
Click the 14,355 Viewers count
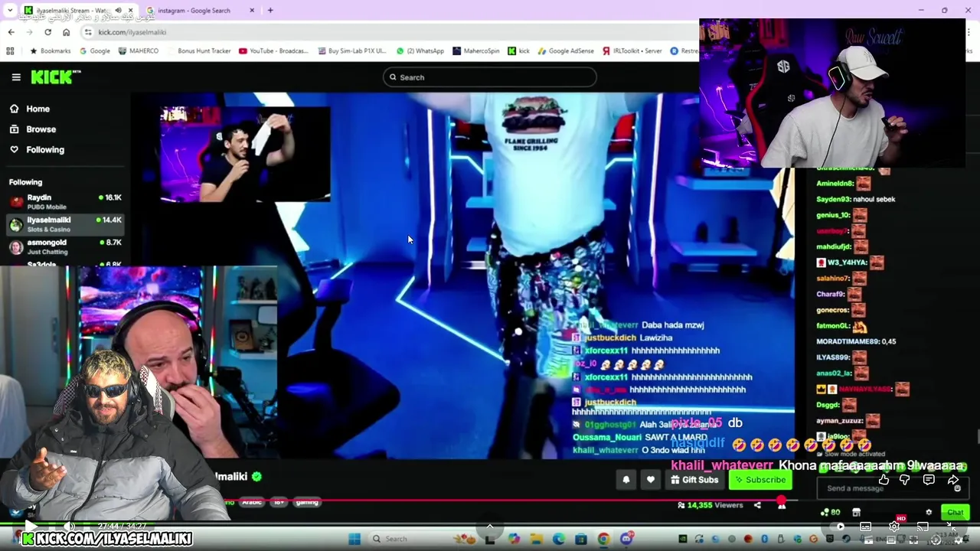coord(710,505)
